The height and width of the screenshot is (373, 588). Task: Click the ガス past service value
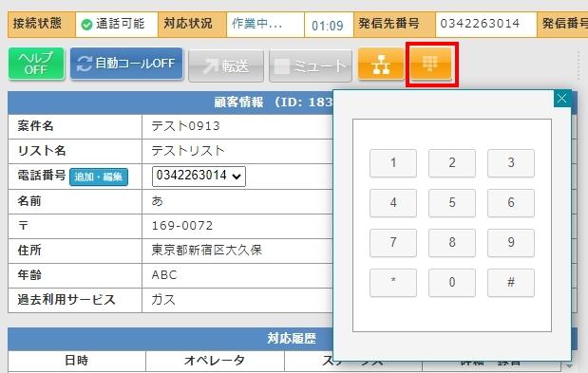[x=163, y=300]
